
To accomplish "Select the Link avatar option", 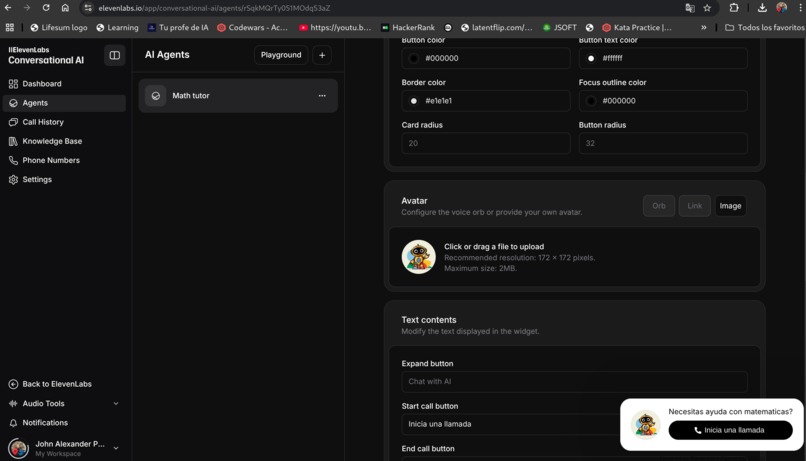I will coord(694,206).
